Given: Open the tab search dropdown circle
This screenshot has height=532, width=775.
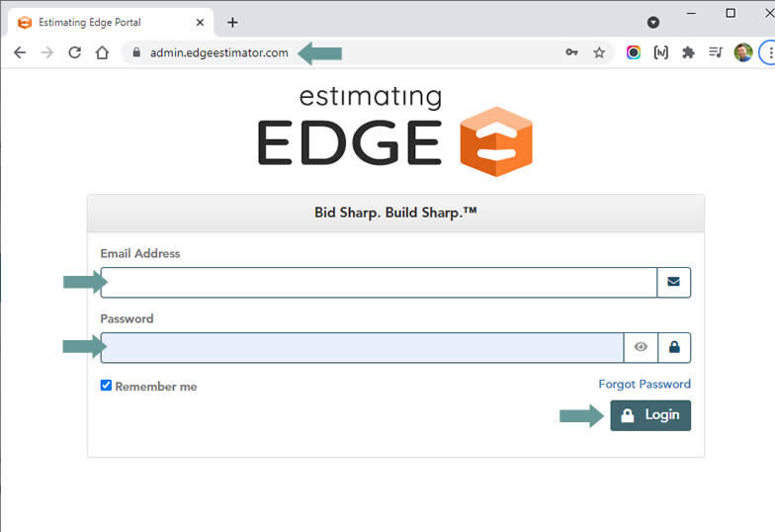Looking at the screenshot, I should (x=652, y=22).
